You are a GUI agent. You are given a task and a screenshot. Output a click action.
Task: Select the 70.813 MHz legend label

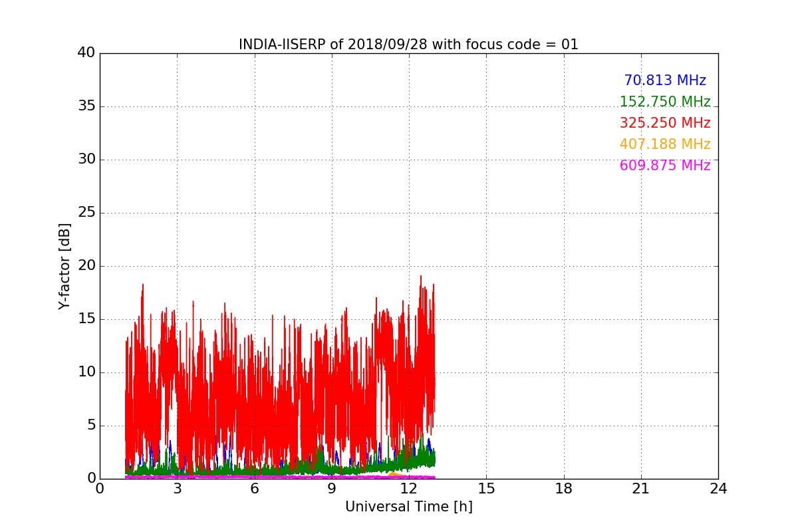click(665, 80)
